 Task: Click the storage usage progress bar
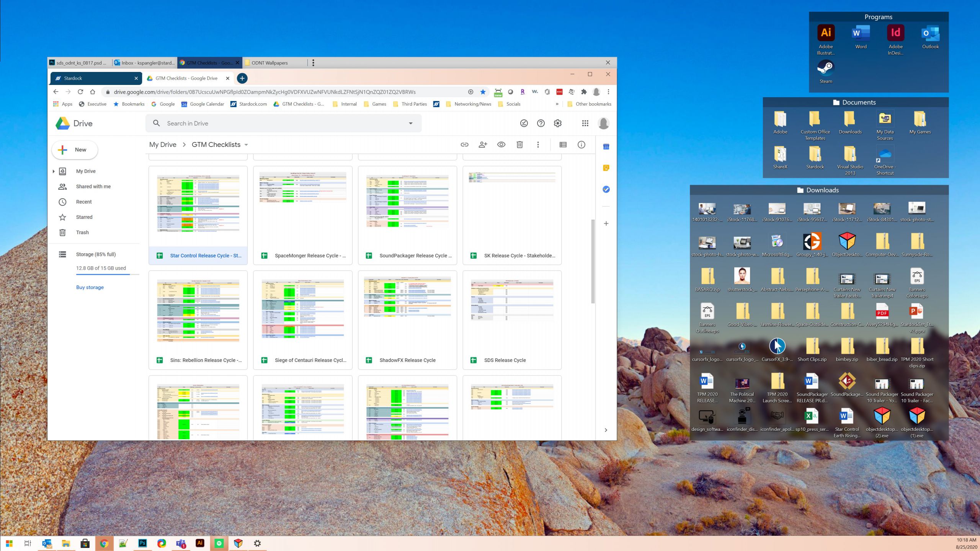(107, 274)
